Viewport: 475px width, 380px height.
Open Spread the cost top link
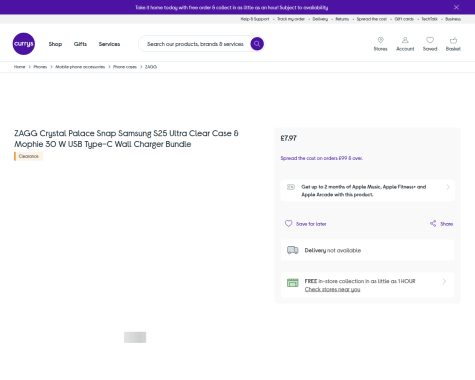(x=372, y=19)
